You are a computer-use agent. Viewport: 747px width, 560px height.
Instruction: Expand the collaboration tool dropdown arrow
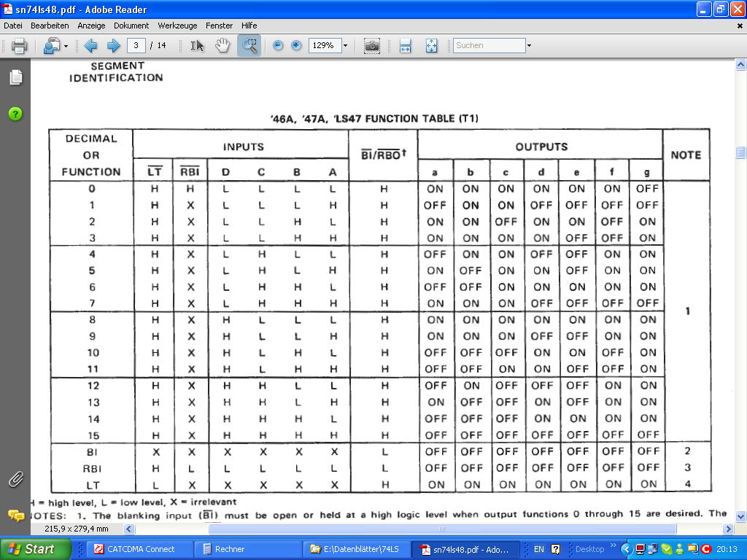pyautogui.click(x=66, y=46)
